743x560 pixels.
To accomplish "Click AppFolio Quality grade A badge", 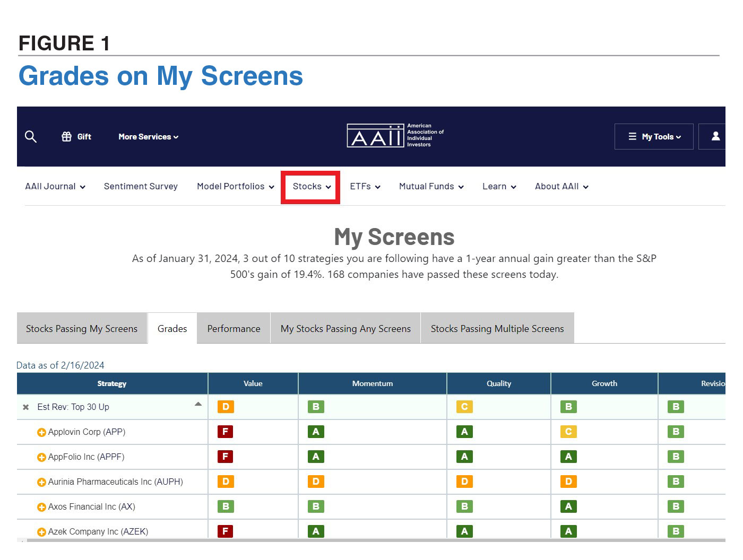I will point(464,457).
